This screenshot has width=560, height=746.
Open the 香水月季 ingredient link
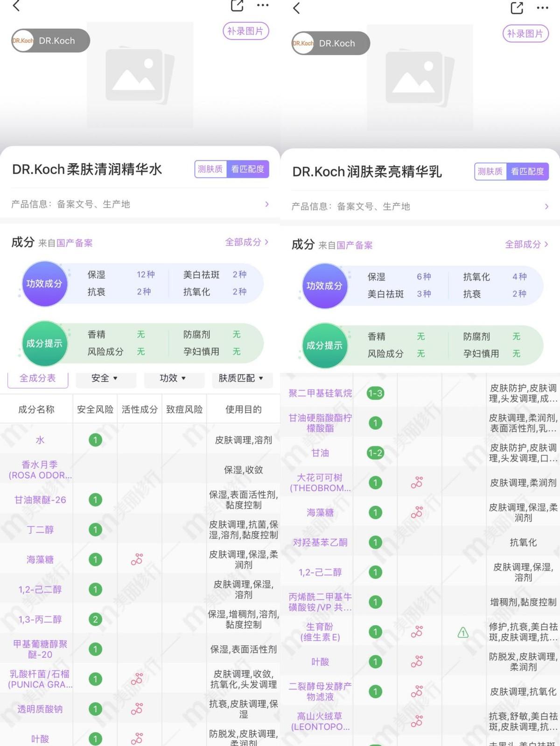(x=40, y=470)
